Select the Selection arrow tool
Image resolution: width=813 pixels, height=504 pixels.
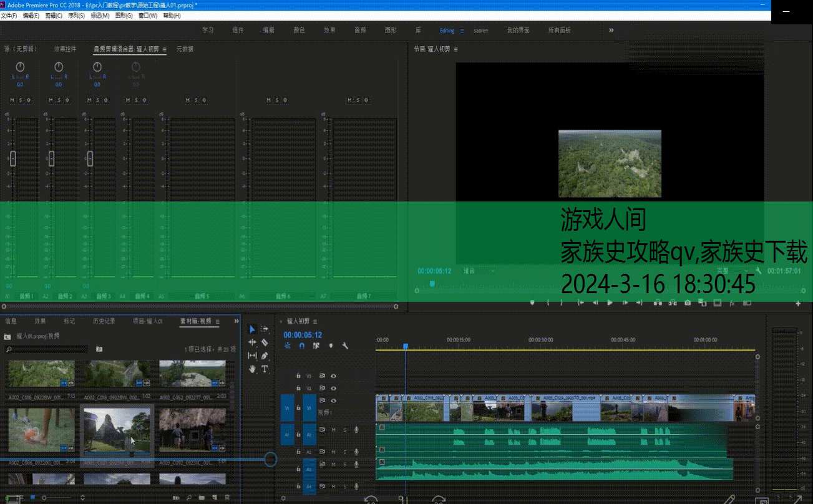coord(252,329)
